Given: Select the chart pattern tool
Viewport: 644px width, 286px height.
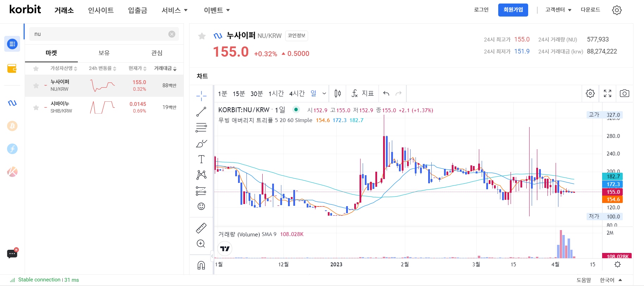Looking at the screenshot, I should (x=201, y=175).
